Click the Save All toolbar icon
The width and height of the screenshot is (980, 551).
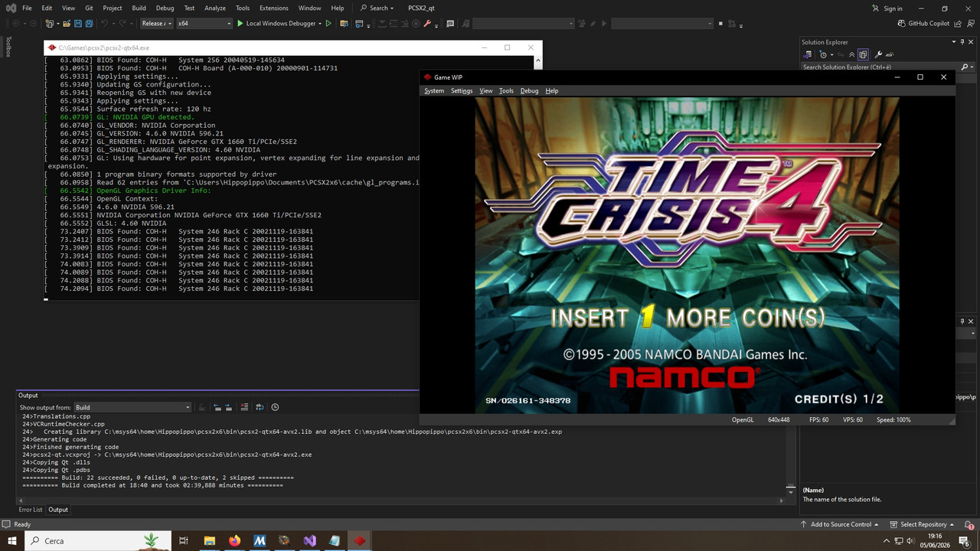click(91, 24)
